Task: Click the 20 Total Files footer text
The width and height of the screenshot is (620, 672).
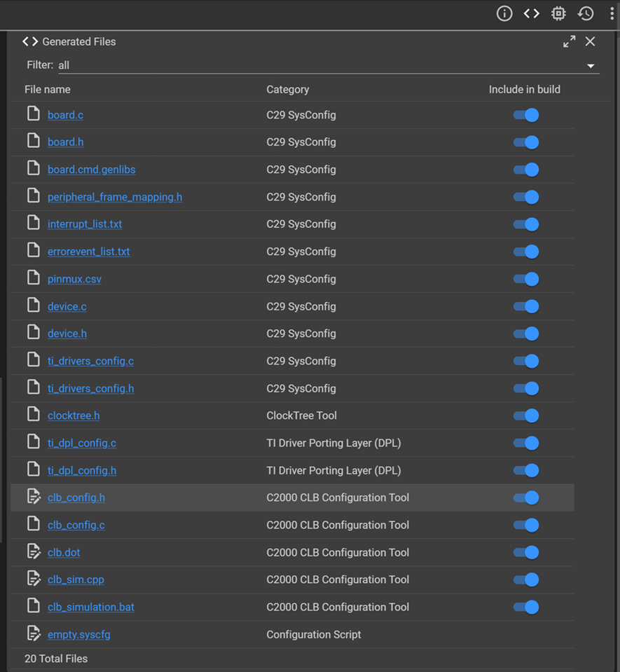Action: click(x=56, y=659)
